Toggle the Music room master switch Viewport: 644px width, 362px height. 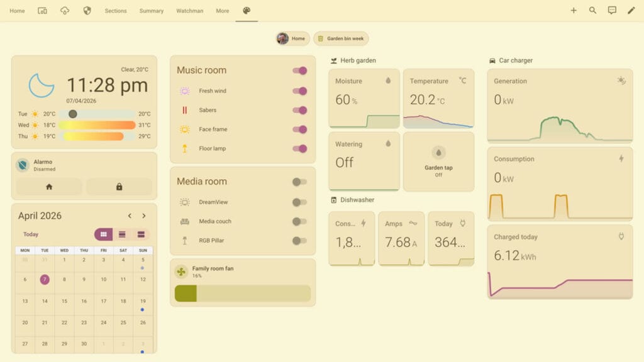[x=300, y=70]
